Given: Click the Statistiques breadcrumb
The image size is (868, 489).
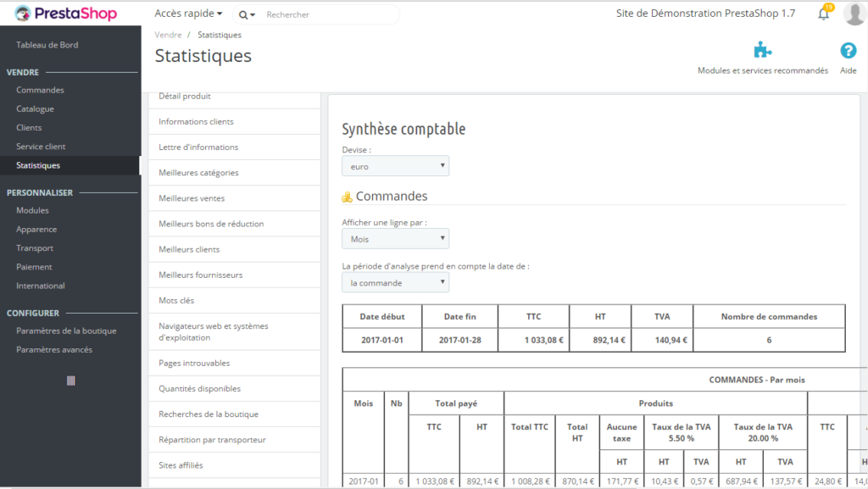Looking at the screenshot, I should (220, 35).
